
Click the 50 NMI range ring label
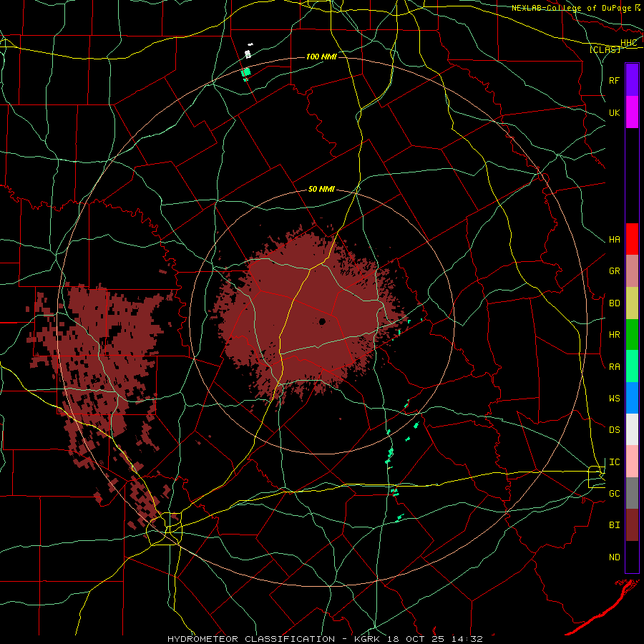(321, 190)
